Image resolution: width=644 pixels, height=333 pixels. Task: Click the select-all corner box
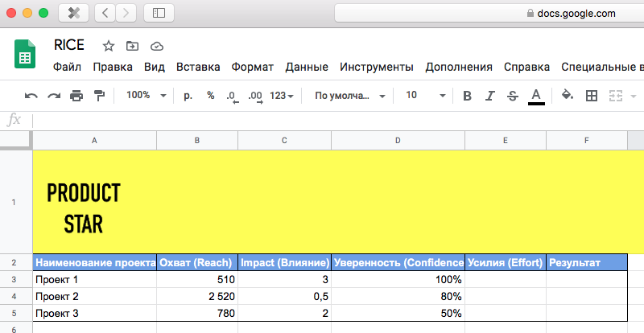pos(16,141)
